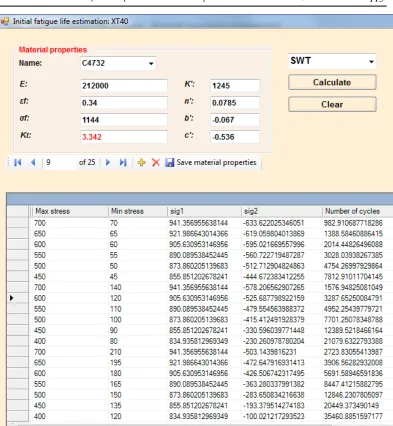Image resolution: width=393 pixels, height=426 pixels.
Task: Click the b' field with -0.067
Action: point(235,120)
